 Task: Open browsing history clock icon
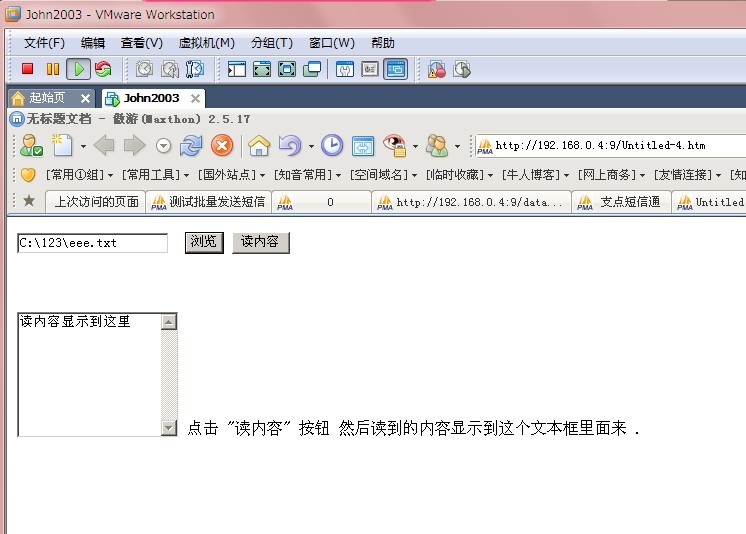332,145
